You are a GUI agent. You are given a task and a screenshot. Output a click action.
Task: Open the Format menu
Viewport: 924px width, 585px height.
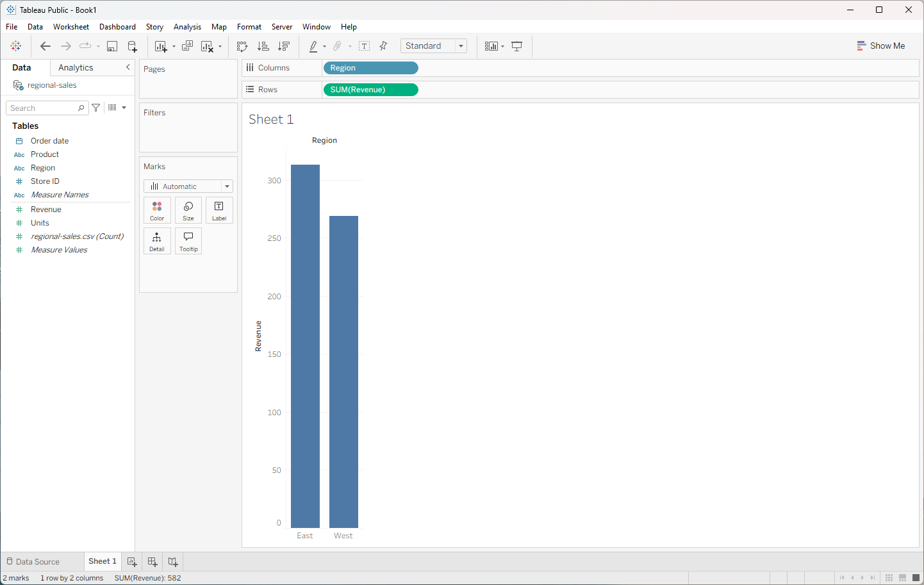[x=249, y=27]
